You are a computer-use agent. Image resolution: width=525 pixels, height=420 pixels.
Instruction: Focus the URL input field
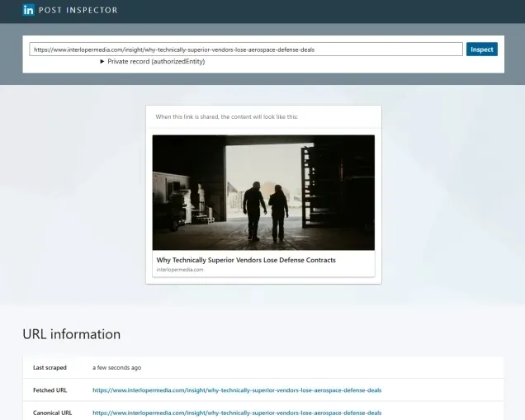(x=245, y=50)
